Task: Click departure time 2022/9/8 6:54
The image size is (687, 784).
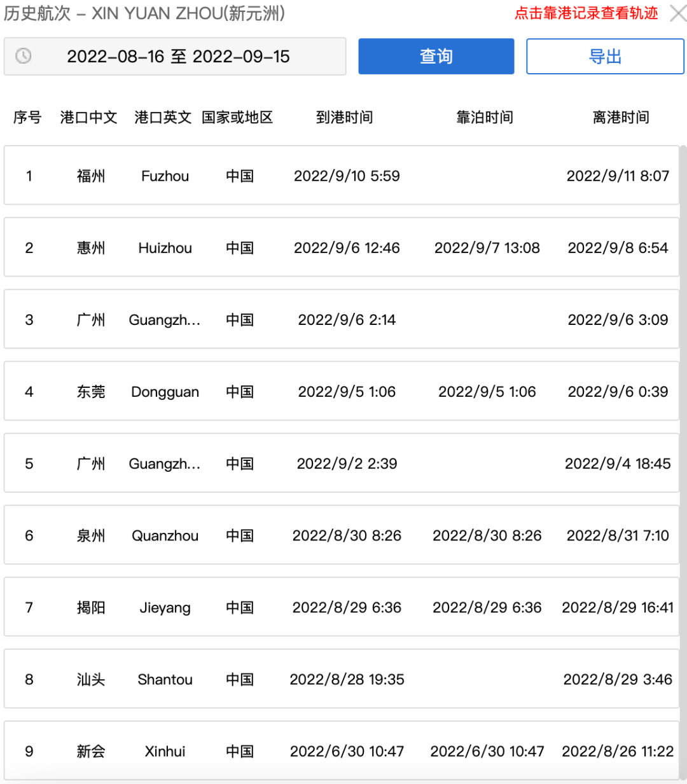Action: (618, 248)
